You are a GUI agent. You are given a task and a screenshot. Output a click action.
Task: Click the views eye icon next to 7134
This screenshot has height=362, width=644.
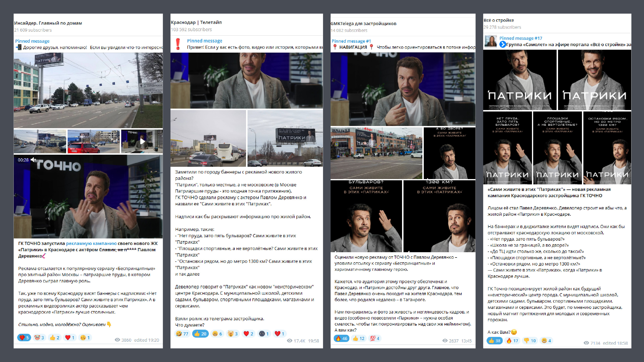(586, 343)
